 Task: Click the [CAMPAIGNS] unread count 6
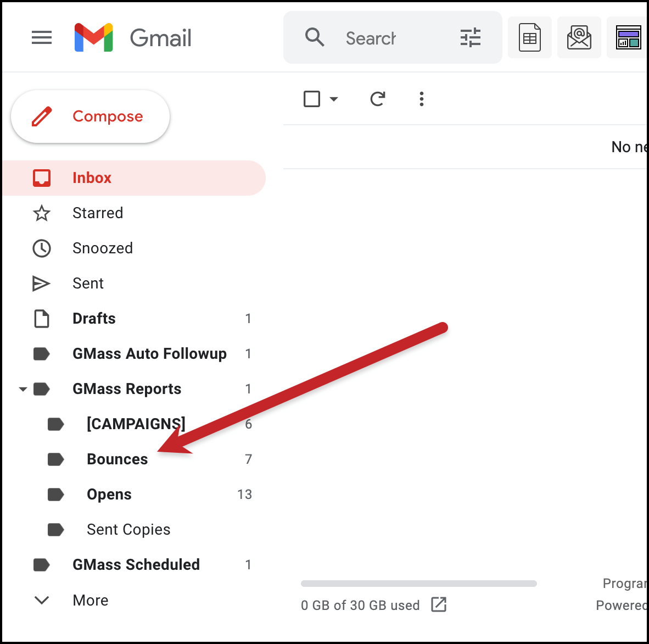(x=248, y=424)
